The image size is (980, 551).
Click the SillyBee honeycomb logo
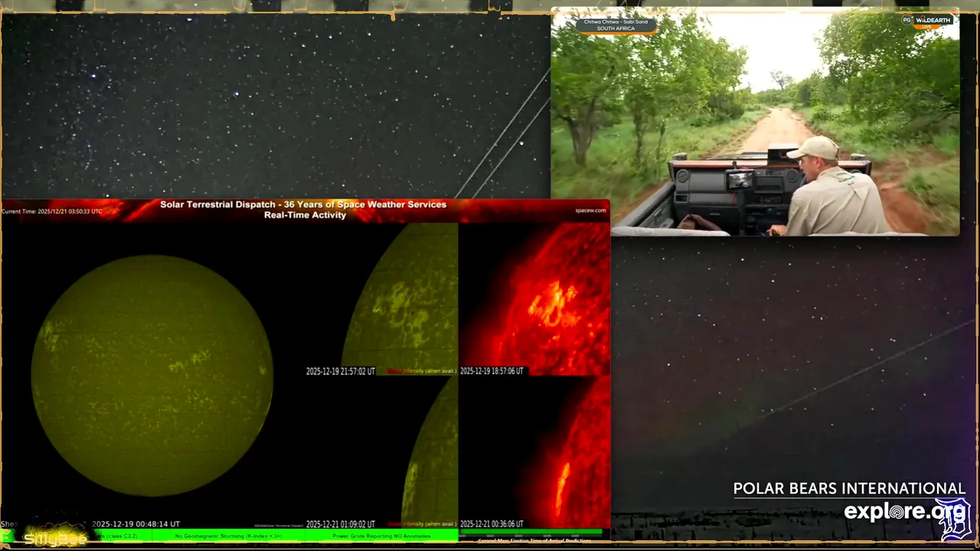pyautogui.click(x=55, y=536)
